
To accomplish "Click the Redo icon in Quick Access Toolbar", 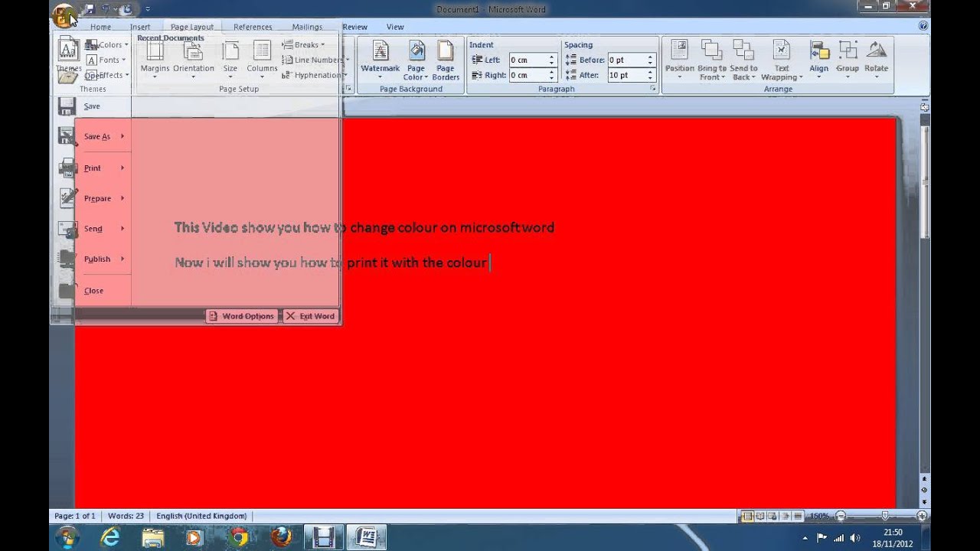I will (x=125, y=10).
